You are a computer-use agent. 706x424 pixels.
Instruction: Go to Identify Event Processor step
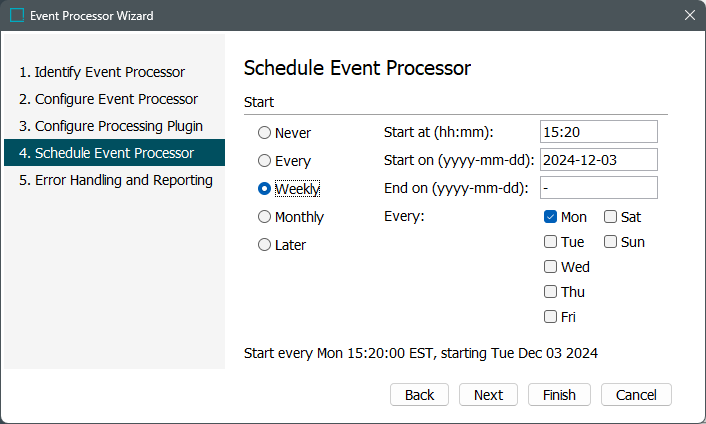[x=102, y=72]
